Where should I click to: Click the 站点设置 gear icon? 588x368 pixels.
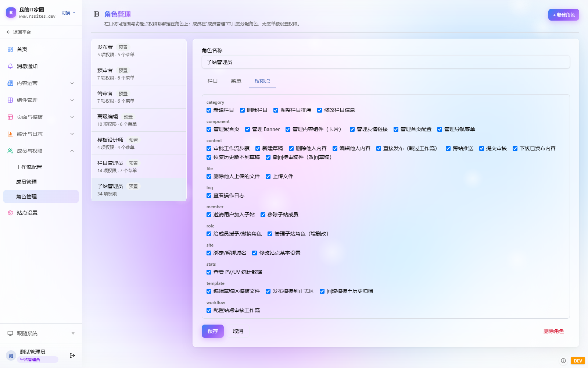(x=10, y=213)
